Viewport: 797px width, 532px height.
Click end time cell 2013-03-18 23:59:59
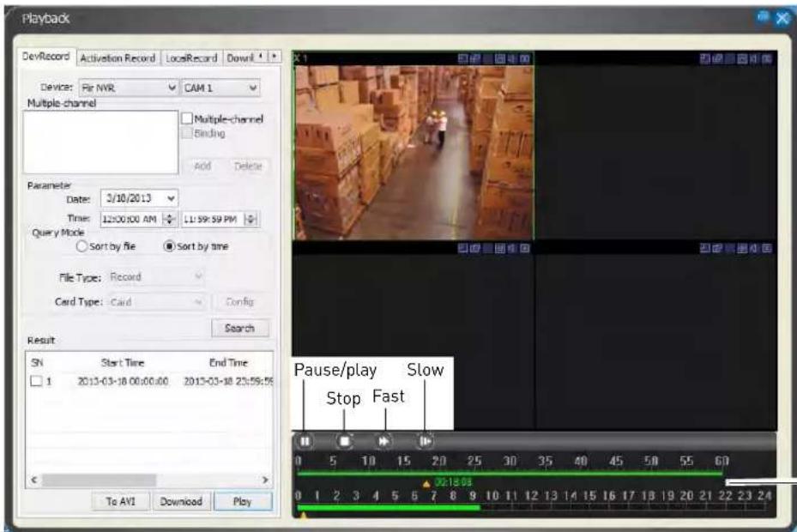(x=228, y=381)
